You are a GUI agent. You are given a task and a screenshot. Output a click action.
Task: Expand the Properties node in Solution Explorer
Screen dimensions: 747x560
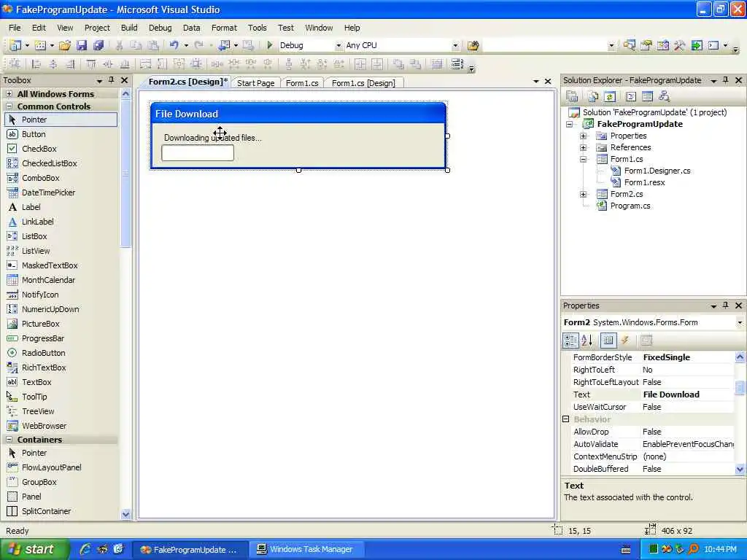pos(583,136)
